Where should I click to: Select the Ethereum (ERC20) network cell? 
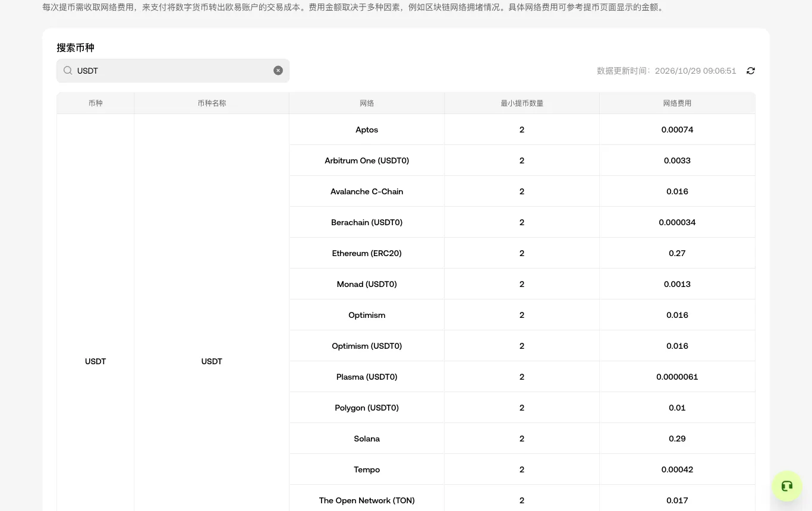(x=367, y=253)
